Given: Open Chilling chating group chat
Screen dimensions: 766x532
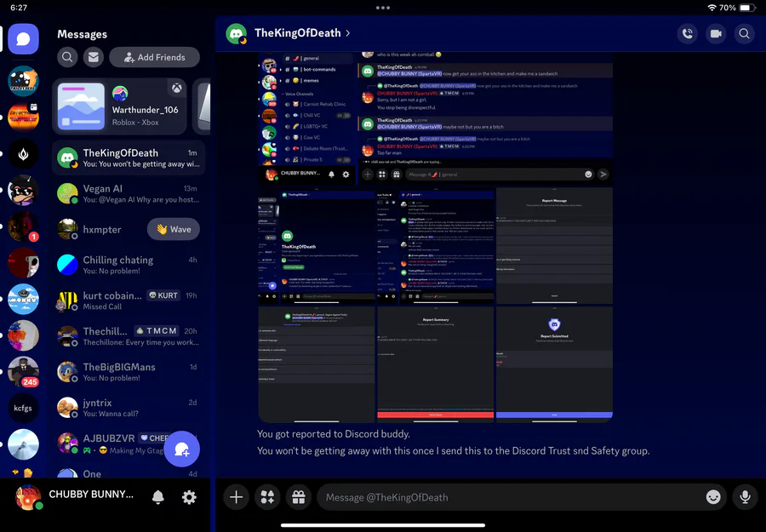Looking at the screenshot, I should 129,265.
